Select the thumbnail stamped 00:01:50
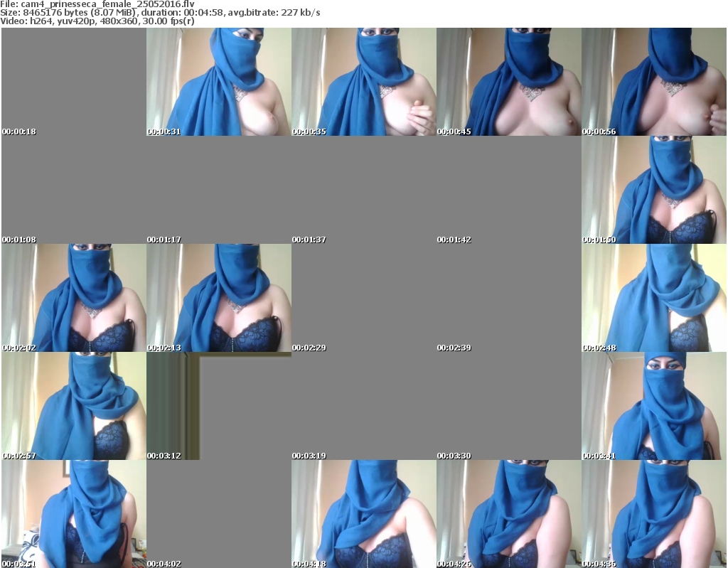This screenshot has height=568, width=728. click(654, 190)
